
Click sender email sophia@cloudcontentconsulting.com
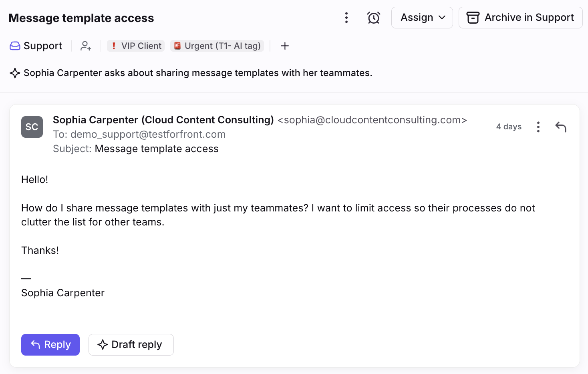(372, 120)
